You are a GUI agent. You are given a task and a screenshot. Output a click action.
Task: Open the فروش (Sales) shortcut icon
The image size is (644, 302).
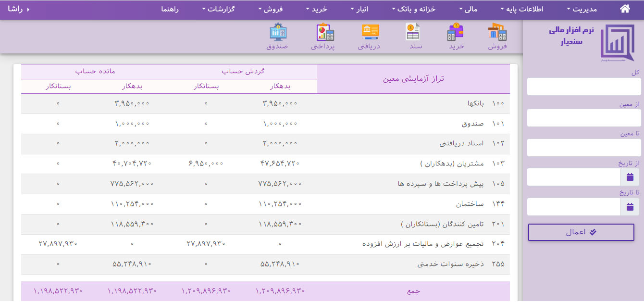497,36
